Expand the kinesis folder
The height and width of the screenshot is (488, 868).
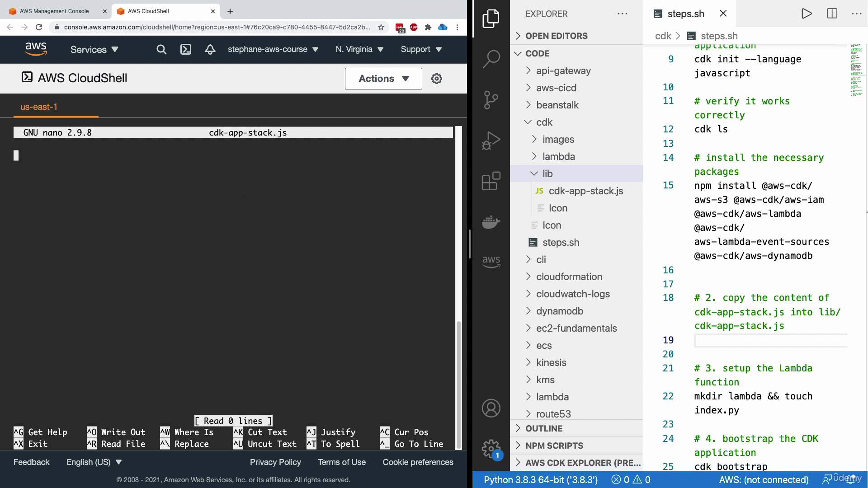[576, 362]
